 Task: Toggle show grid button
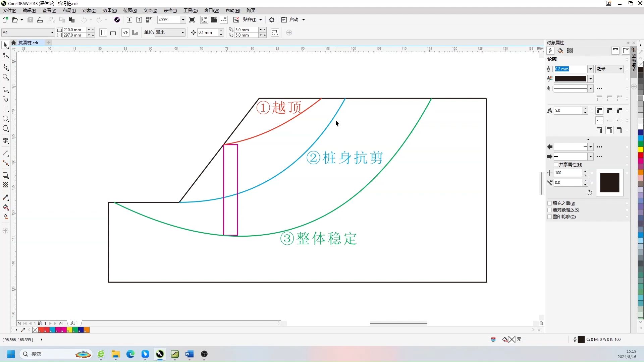point(214,20)
